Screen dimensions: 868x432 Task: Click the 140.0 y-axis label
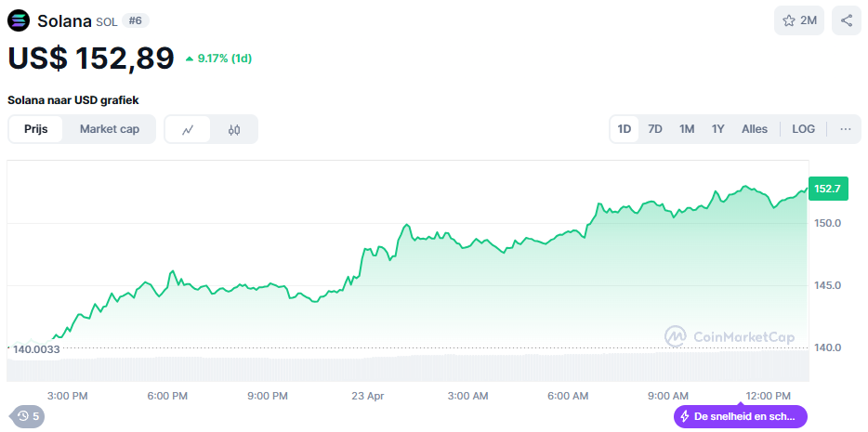828,347
